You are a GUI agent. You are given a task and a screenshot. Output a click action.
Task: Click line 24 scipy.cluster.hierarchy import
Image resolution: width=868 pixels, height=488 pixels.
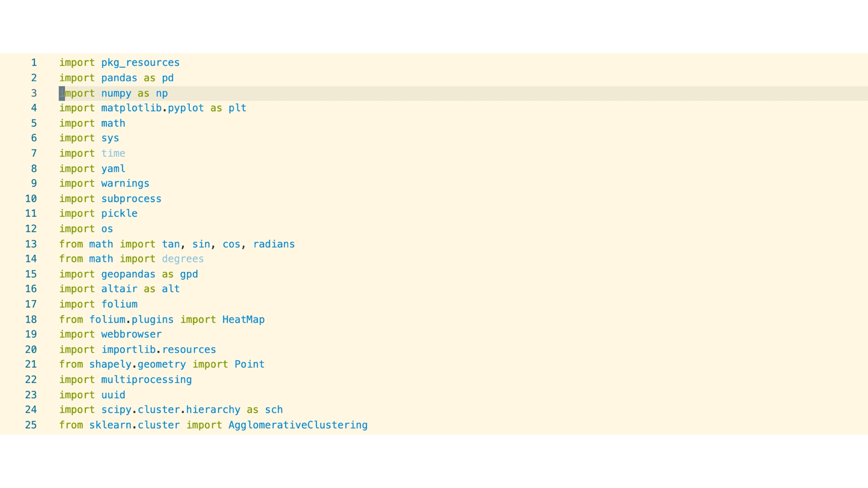(x=170, y=410)
